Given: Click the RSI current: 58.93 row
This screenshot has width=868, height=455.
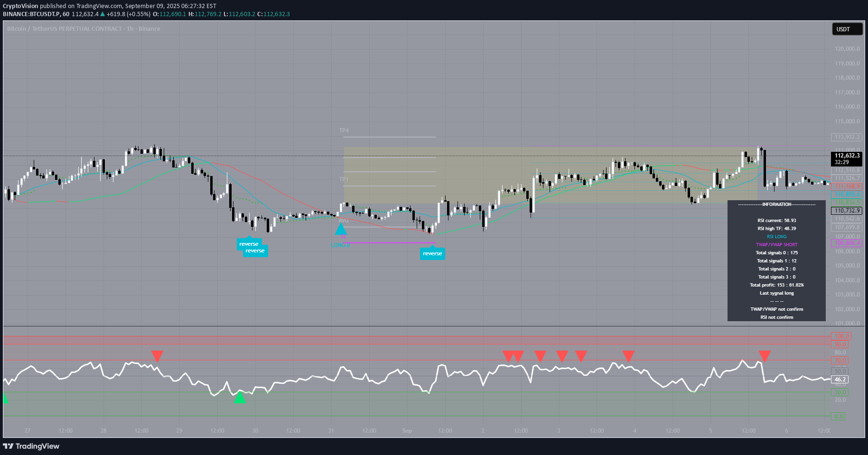Looking at the screenshot, I should (777, 221).
